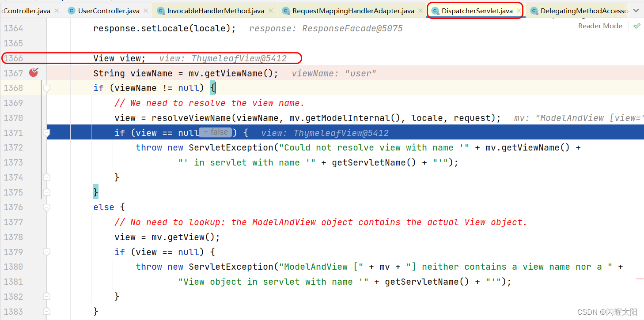Screen dimensions: 644x320
Task: Close the InvocableHandlerMethod.java tab
Action: pos(271,11)
